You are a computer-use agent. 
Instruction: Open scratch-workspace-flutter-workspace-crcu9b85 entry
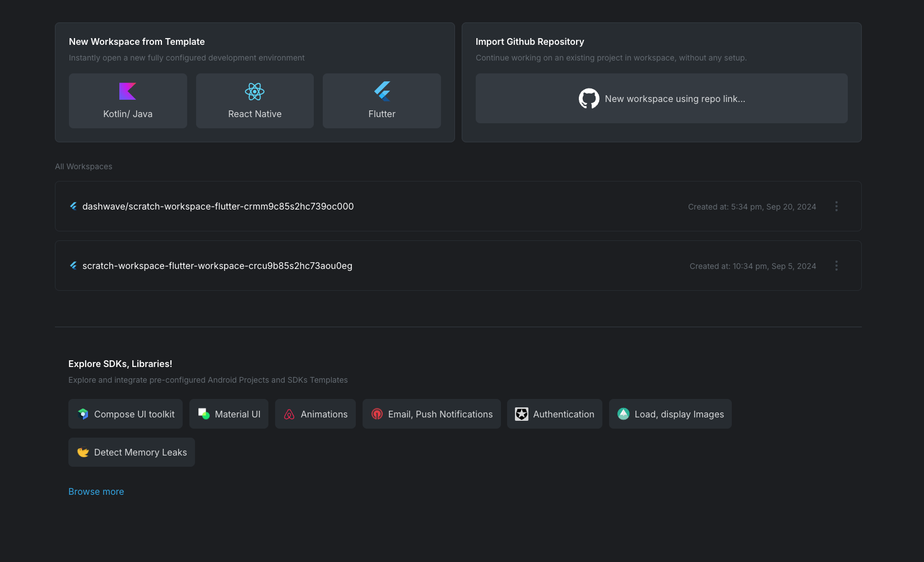click(x=217, y=266)
